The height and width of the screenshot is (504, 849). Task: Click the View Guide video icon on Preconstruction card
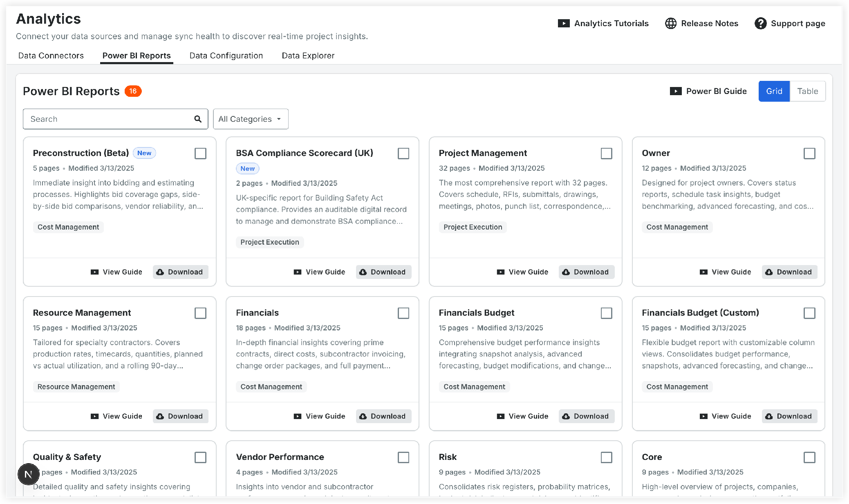(94, 272)
